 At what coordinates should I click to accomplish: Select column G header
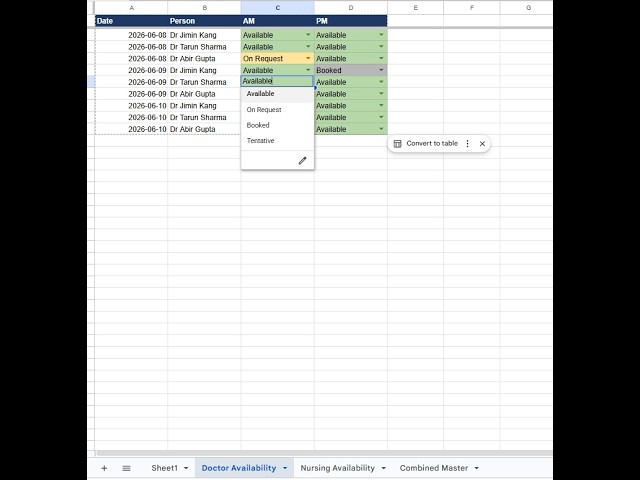coord(528,8)
